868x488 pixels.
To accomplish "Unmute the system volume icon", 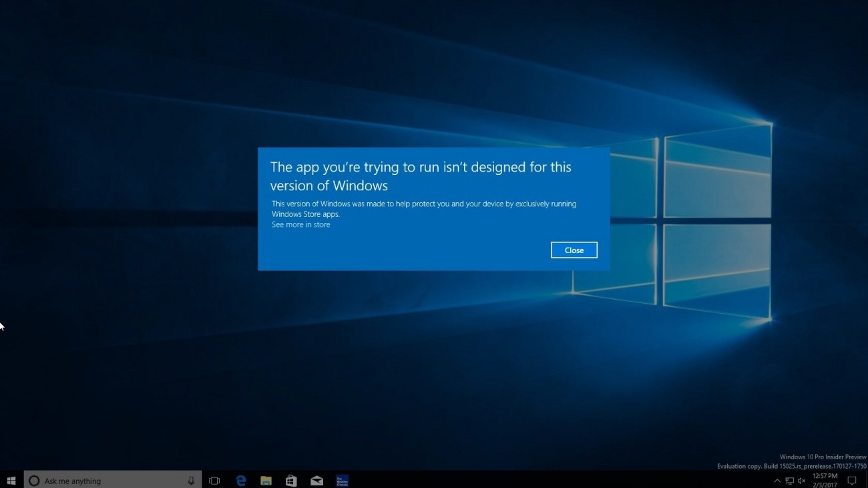I will 801,480.
